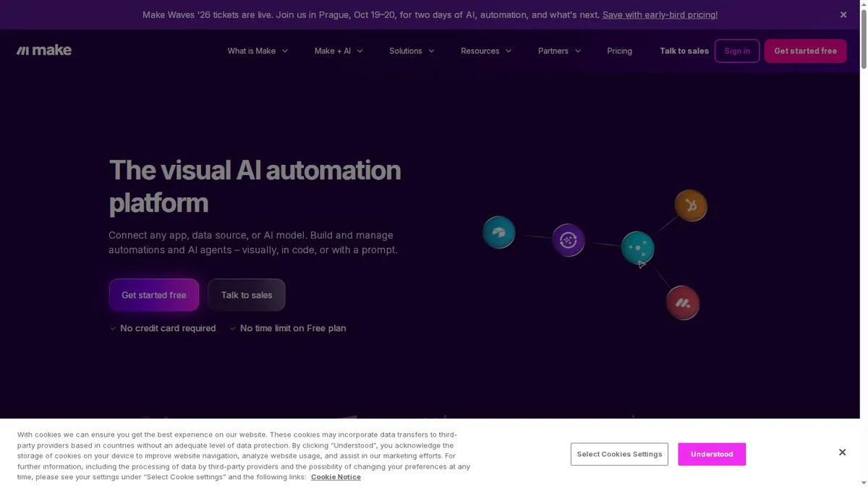The image size is (868, 488).
Task: Click the Resources dropdown chevron
Action: pyautogui.click(x=508, y=51)
